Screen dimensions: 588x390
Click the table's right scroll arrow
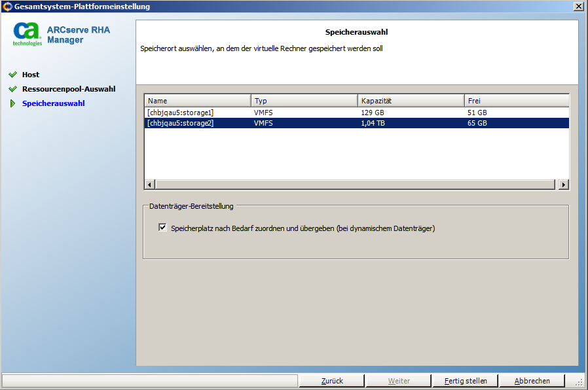click(x=564, y=185)
